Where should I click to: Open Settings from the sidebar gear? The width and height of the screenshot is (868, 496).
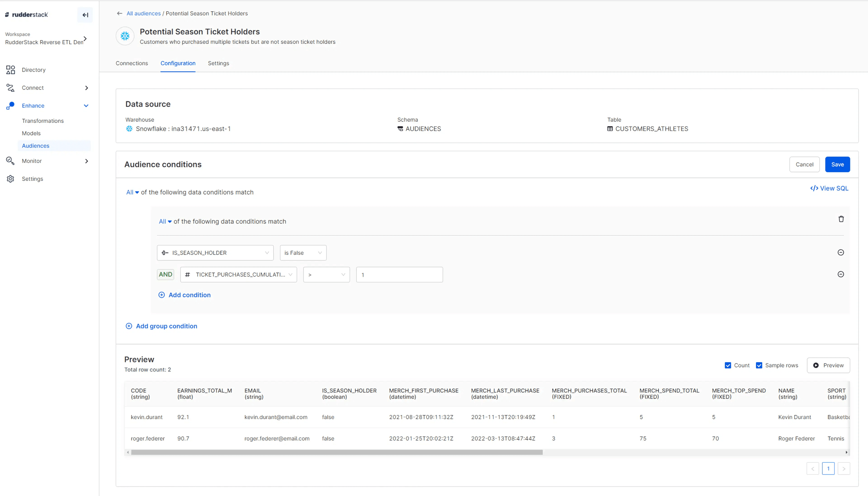[x=10, y=179]
